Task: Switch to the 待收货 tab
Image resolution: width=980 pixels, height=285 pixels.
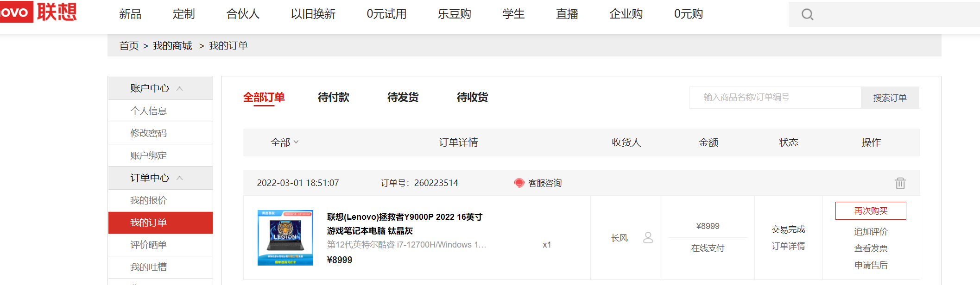Action: pyautogui.click(x=473, y=98)
